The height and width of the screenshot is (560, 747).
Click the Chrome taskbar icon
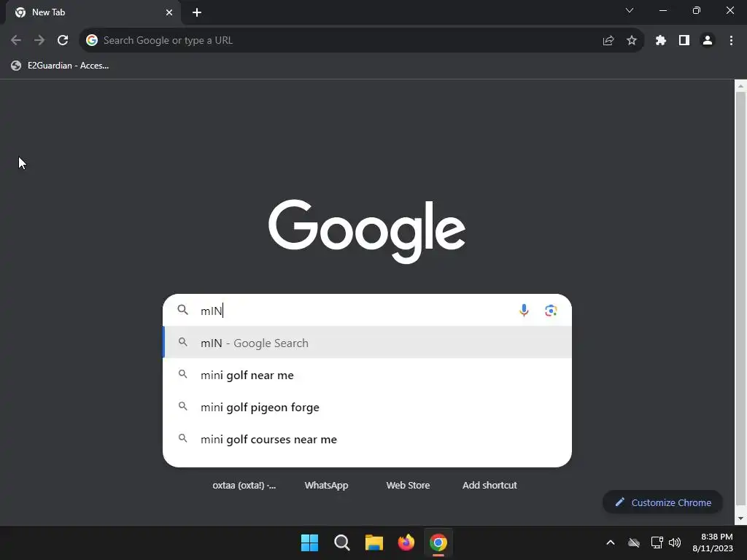[x=438, y=542]
